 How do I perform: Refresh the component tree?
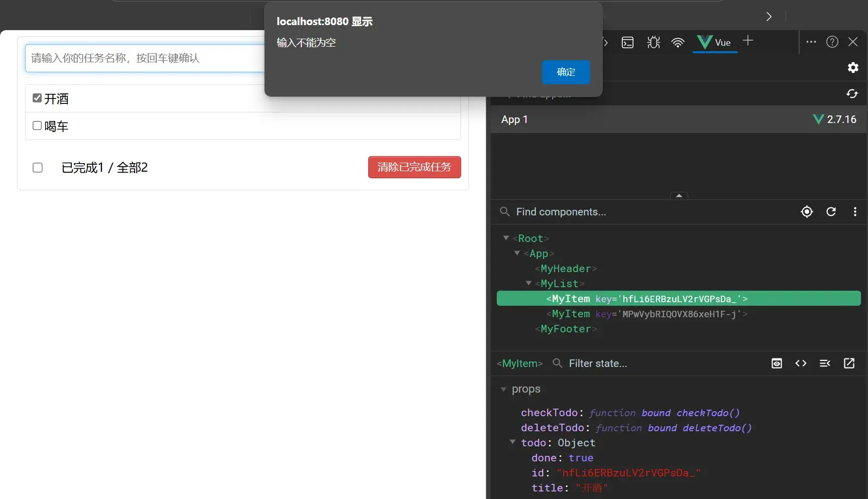[831, 212]
